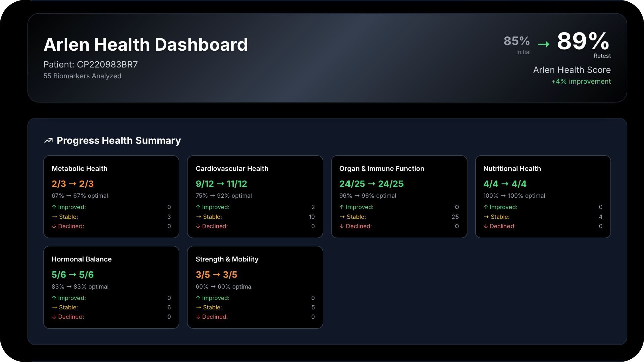
Task: Click the 9/12 → 11/12 cardiovascular score
Action: (x=221, y=184)
